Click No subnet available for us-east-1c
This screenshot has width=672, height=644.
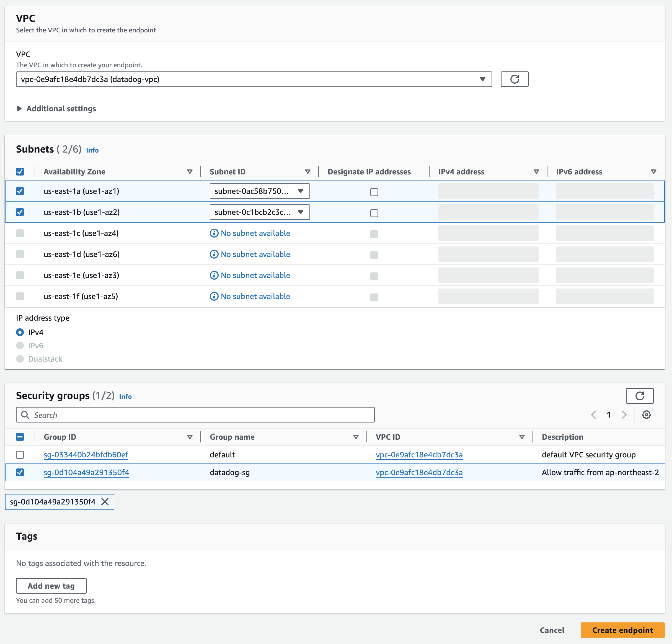click(255, 233)
